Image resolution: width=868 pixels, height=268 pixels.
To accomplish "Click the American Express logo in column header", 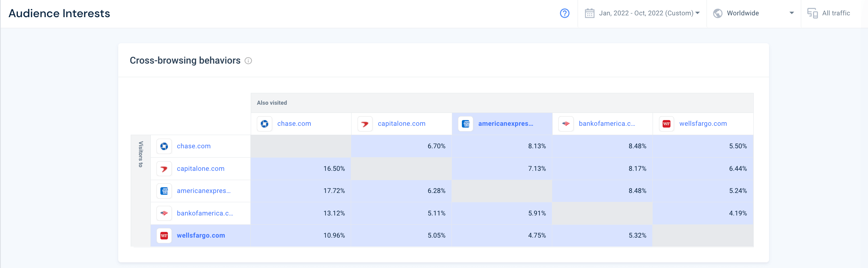I will [x=466, y=124].
